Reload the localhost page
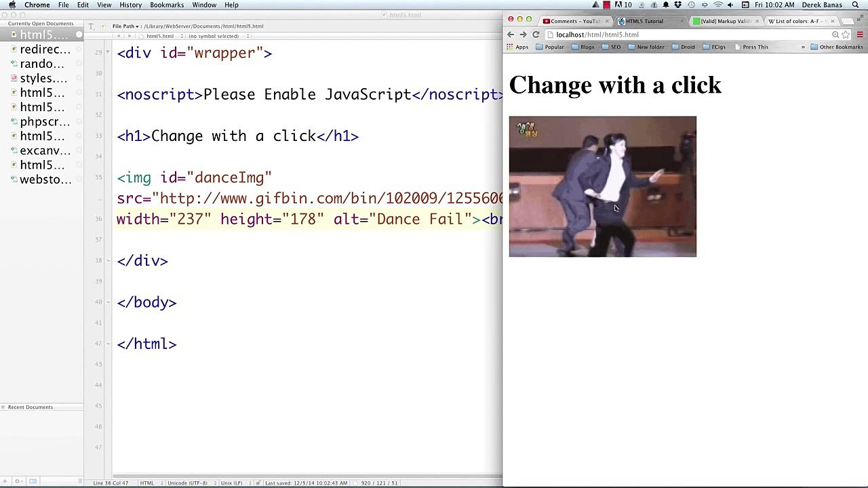Viewport: 868px width, 488px height. point(536,35)
